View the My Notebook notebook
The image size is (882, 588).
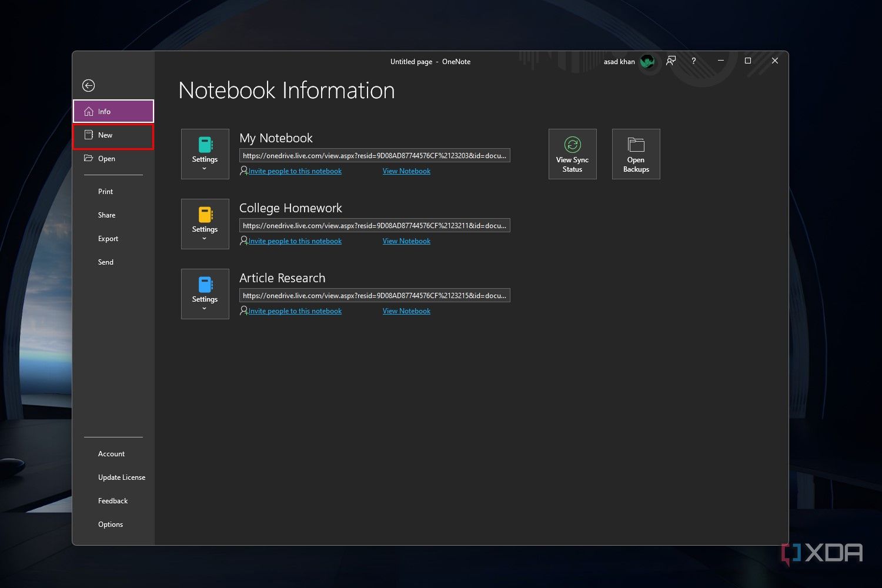pos(406,171)
